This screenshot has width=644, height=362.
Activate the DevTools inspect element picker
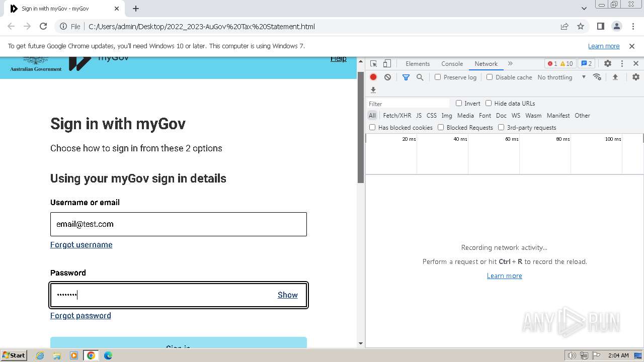click(x=373, y=63)
